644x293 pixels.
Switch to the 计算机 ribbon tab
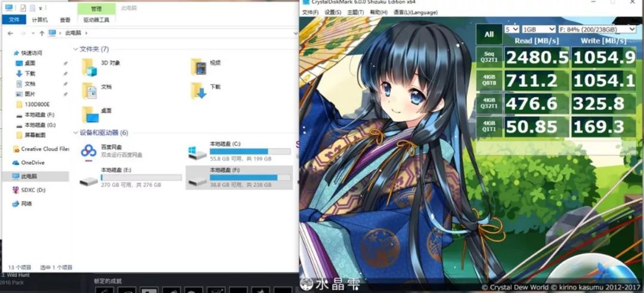(39, 20)
